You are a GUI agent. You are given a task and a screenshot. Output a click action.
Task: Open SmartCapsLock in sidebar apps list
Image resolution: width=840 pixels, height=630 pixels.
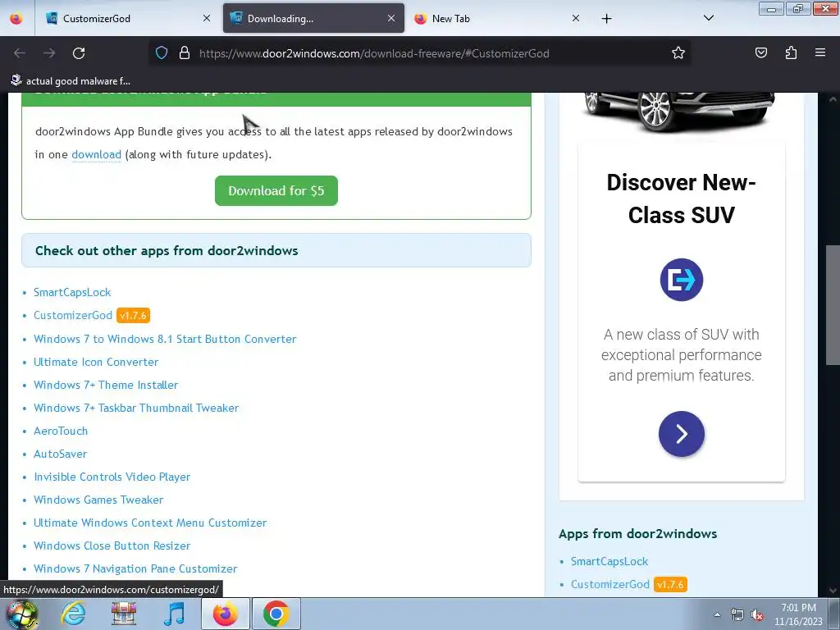(x=609, y=561)
